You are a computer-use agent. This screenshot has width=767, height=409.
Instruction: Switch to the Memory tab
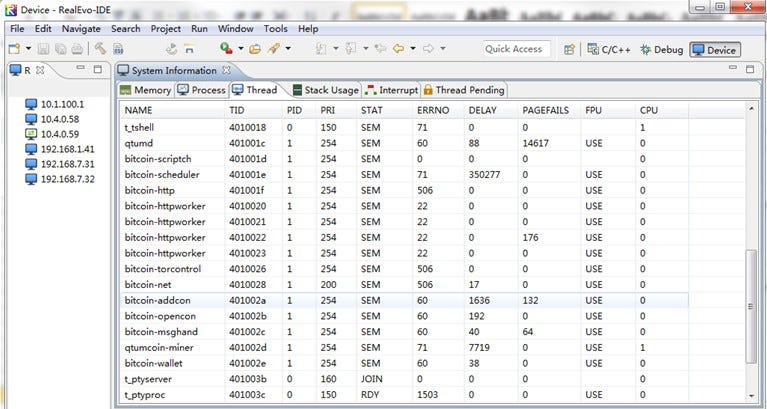145,90
